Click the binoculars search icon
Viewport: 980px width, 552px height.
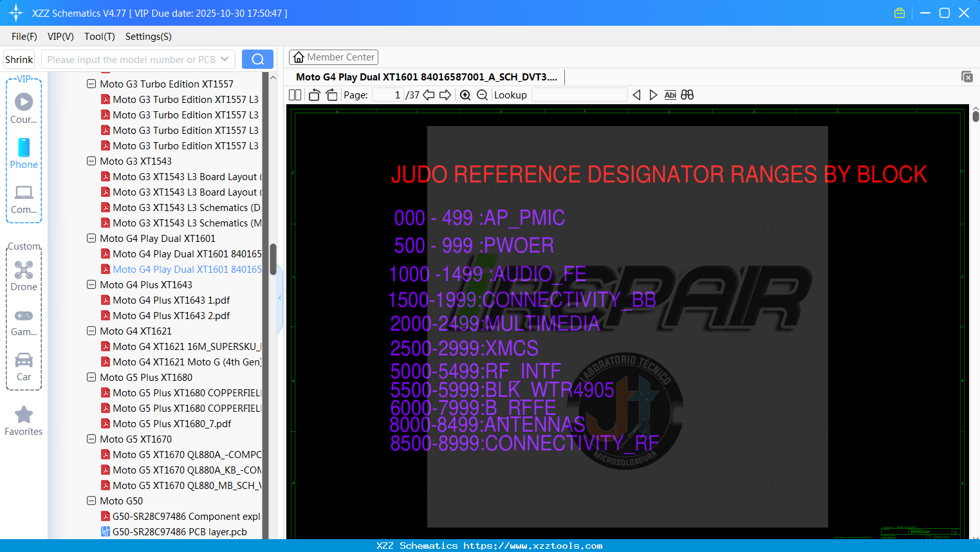687,95
